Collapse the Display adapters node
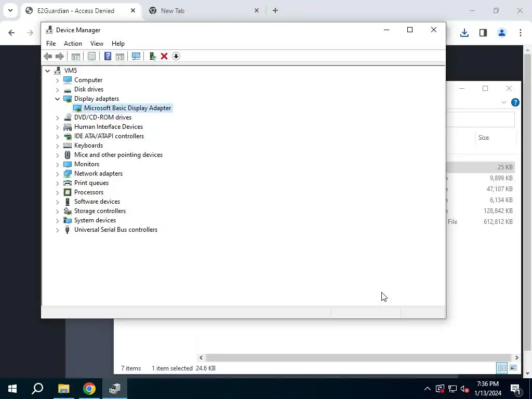The width and height of the screenshot is (532, 399). click(x=57, y=99)
